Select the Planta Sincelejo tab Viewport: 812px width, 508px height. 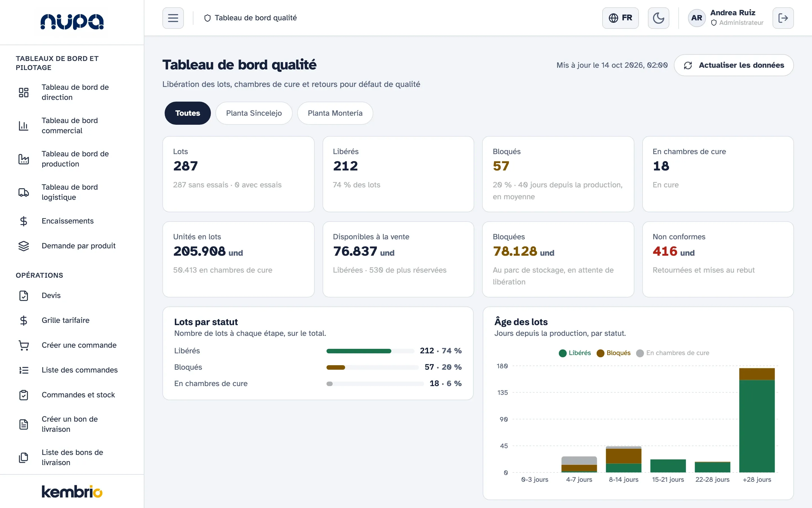click(x=254, y=113)
